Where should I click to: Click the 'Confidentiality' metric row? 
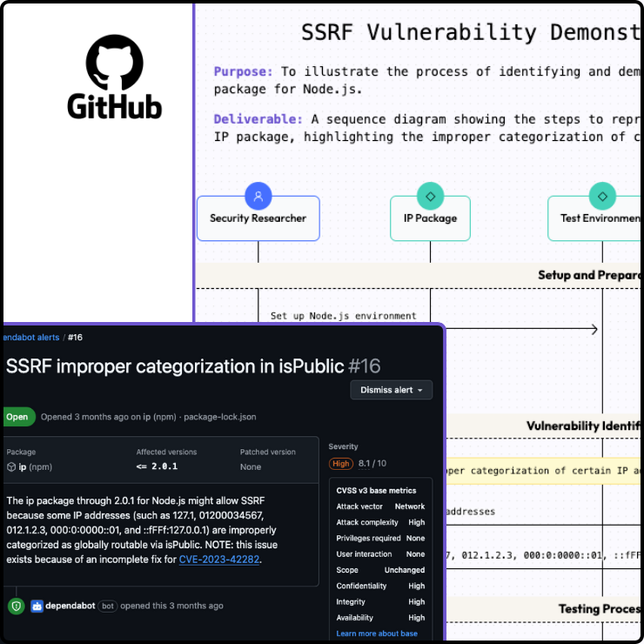click(x=380, y=586)
